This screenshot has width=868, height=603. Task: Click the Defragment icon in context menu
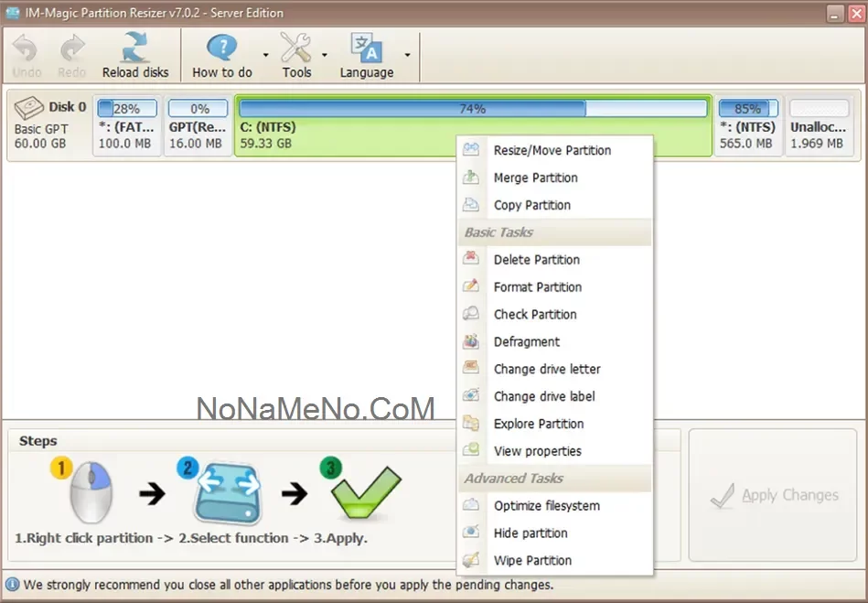(x=471, y=341)
